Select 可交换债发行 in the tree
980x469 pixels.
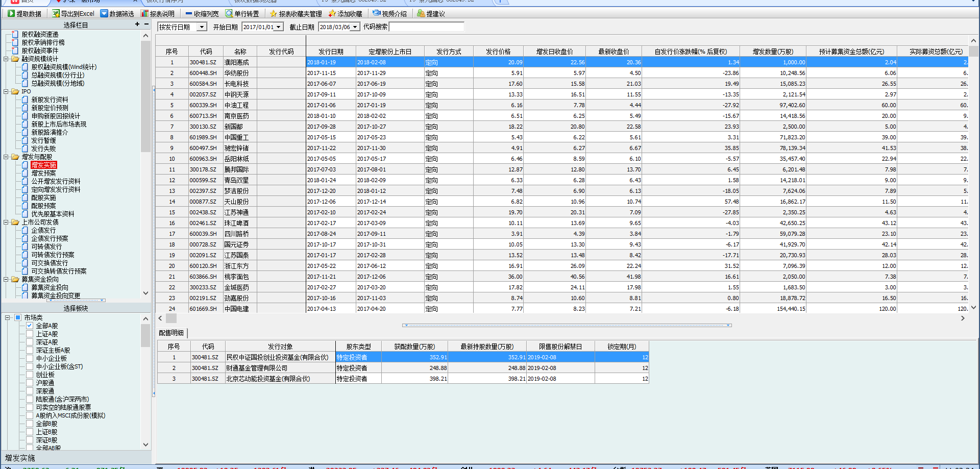pyautogui.click(x=50, y=263)
